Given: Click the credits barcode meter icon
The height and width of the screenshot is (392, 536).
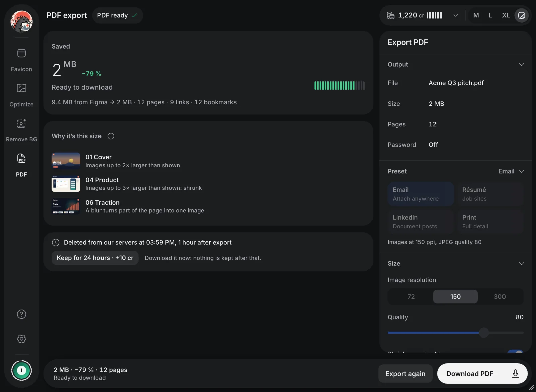Looking at the screenshot, I should coord(435,15).
